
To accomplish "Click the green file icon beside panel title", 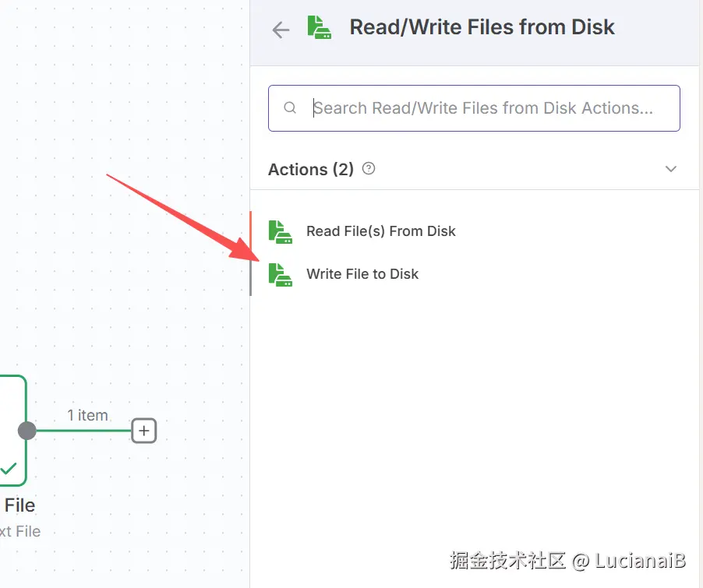I will pos(319,27).
